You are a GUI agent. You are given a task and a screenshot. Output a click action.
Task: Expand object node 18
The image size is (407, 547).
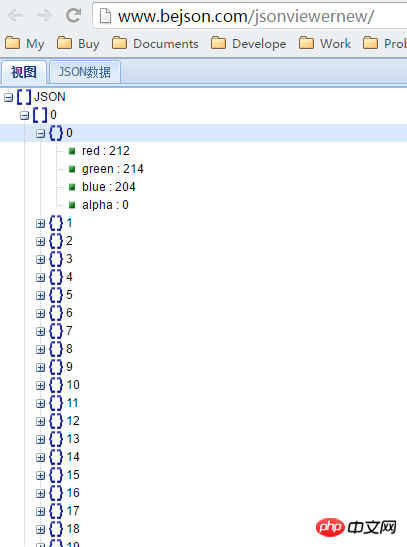click(x=40, y=529)
